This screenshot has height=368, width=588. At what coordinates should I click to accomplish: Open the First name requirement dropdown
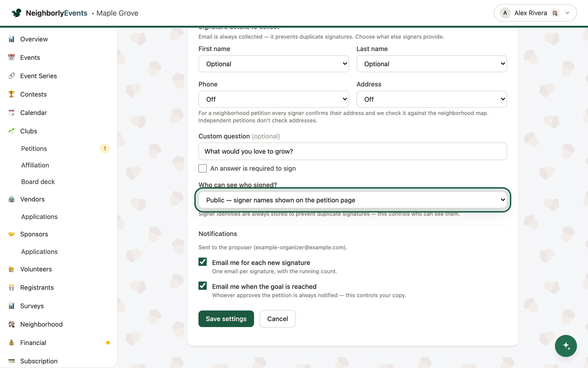274,64
